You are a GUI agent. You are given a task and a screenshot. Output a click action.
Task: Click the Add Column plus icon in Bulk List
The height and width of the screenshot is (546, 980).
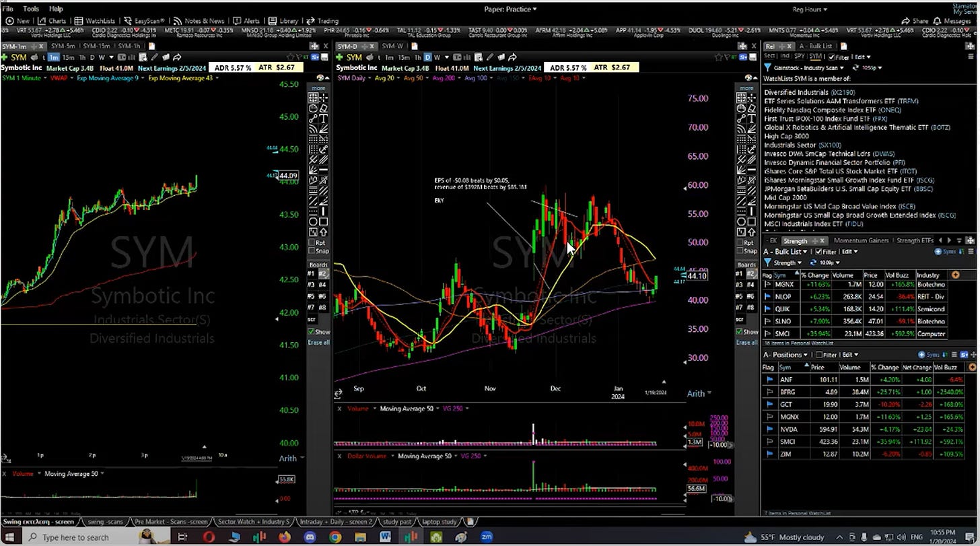[x=955, y=275]
